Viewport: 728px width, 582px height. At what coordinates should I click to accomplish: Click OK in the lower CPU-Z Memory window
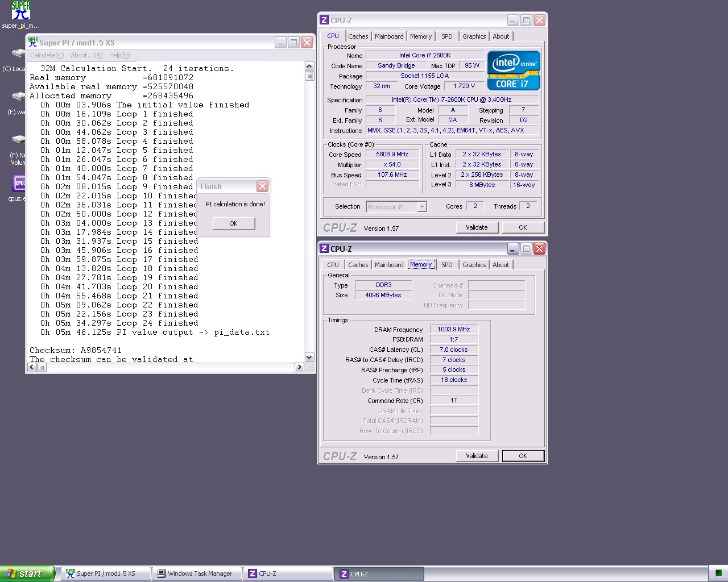[x=522, y=456]
